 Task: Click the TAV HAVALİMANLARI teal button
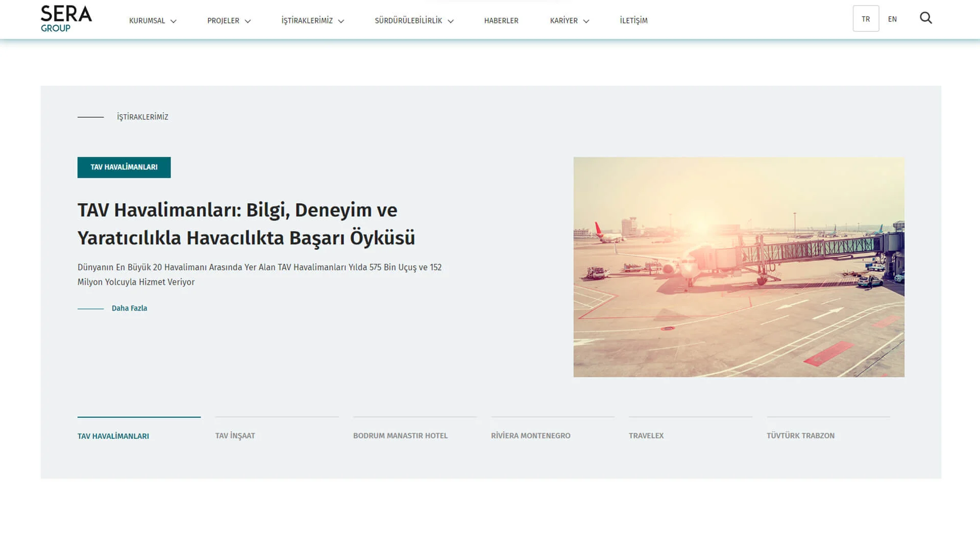pos(124,167)
